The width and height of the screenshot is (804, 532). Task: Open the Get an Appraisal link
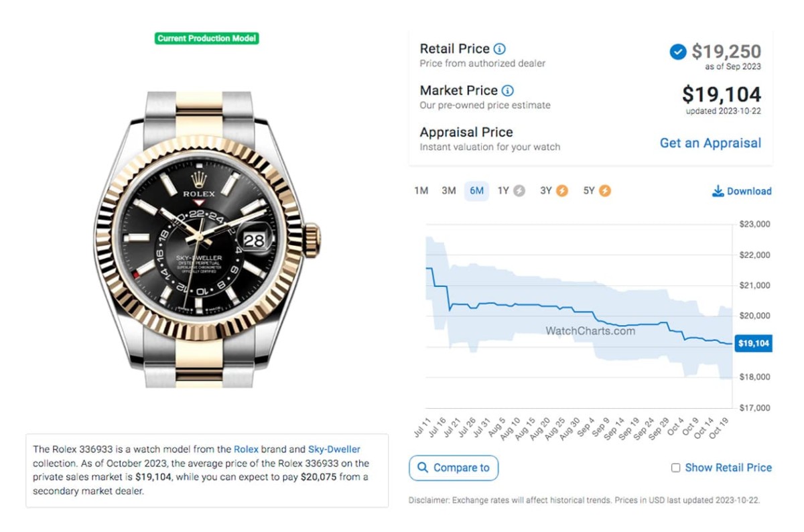[x=710, y=143]
